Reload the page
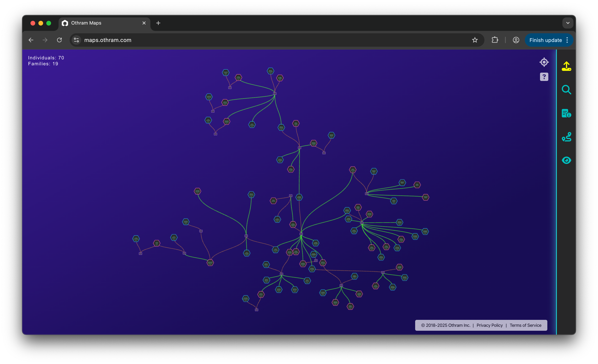Screen dimensions: 598x364 click(60, 40)
